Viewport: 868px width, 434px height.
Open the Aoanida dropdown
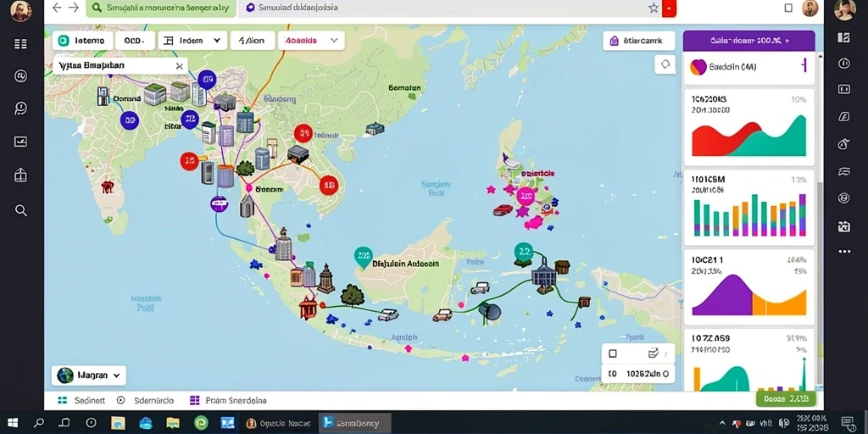311,41
